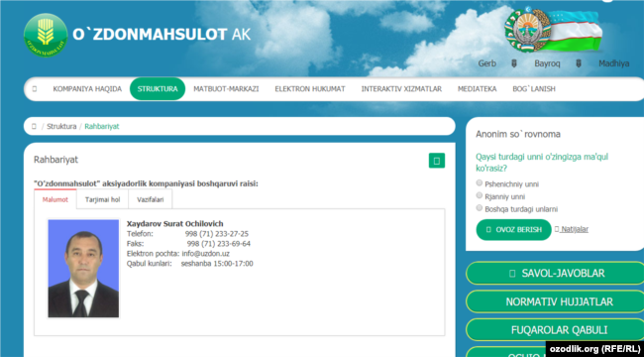Open the Madhiya link

613,63
